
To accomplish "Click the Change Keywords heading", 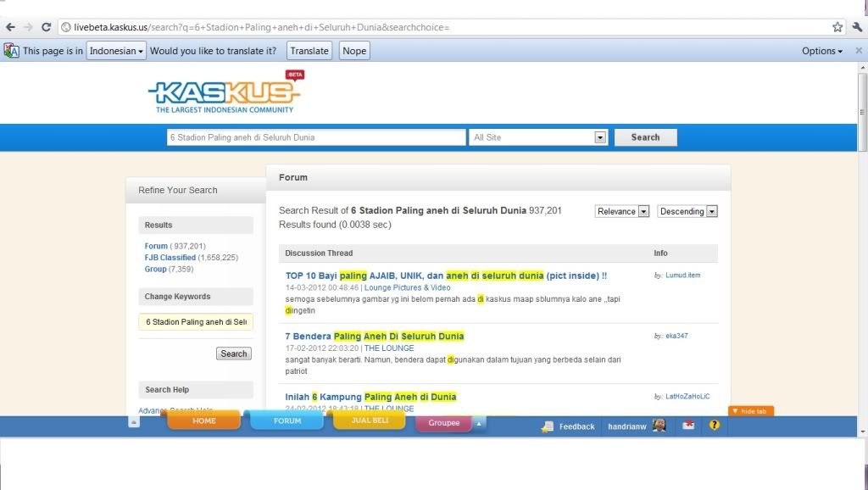I will click(178, 296).
